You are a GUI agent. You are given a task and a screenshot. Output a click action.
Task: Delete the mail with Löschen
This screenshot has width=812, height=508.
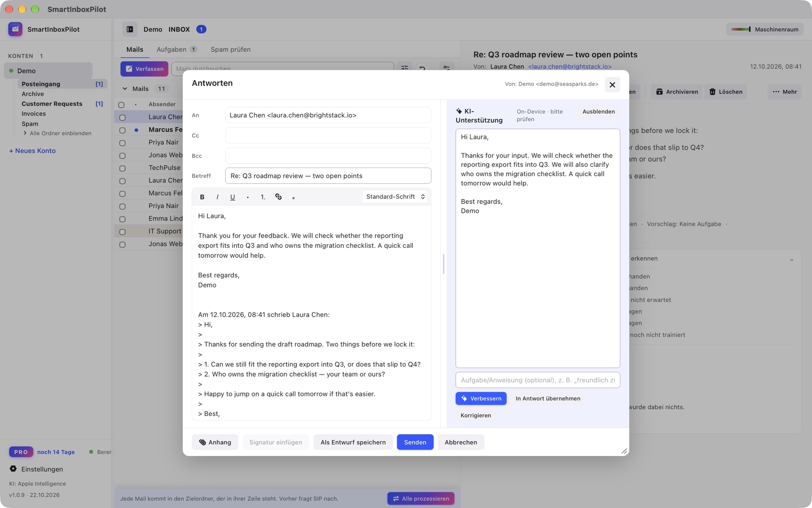tap(725, 92)
